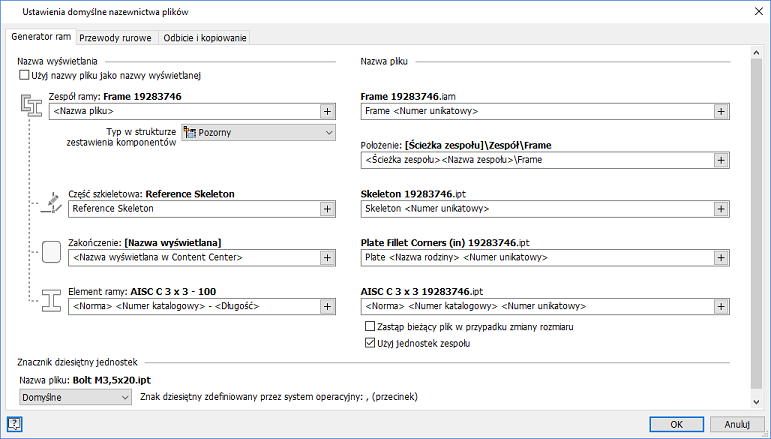Click plus button beside frame member display name
Image resolution: width=771 pixels, height=439 pixels.
pyautogui.click(x=326, y=305)
